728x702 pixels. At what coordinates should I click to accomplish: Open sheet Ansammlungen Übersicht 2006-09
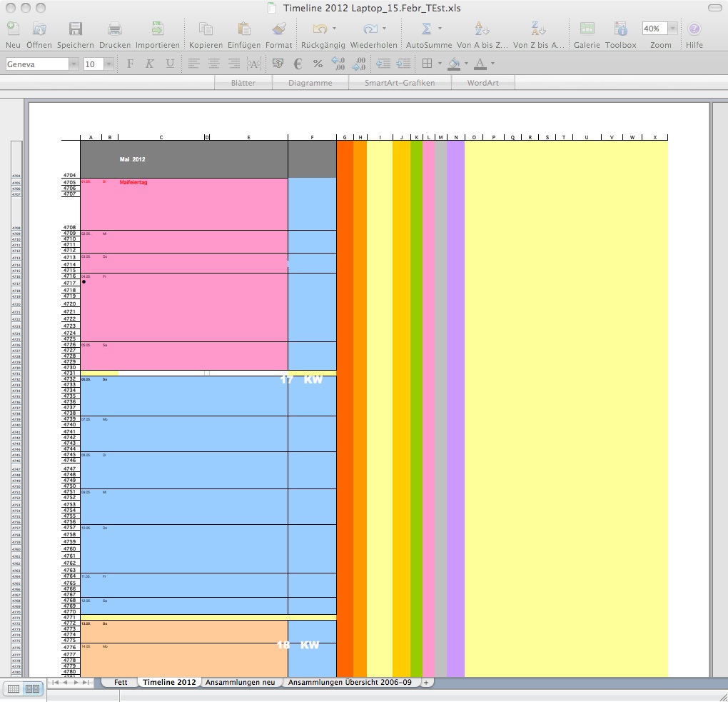tap(350, 682)
